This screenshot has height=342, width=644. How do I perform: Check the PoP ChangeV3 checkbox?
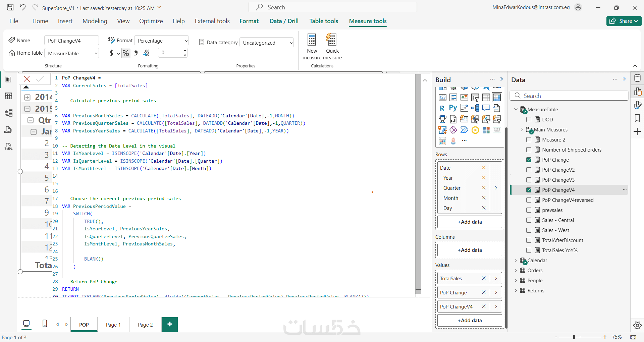click(x=529, y=180)
